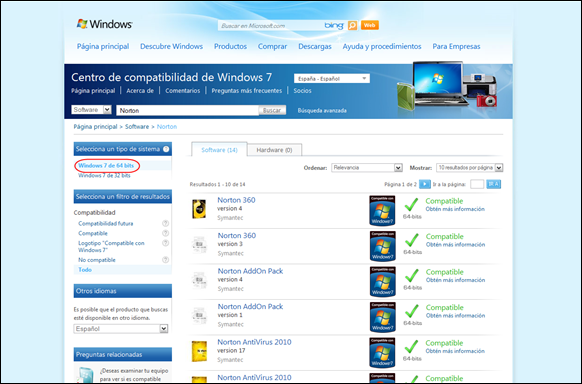582x384 pixels.
Task: Click green checkmark for Norton AntiVirus 2010 version 17
Action: coord(411,347)
